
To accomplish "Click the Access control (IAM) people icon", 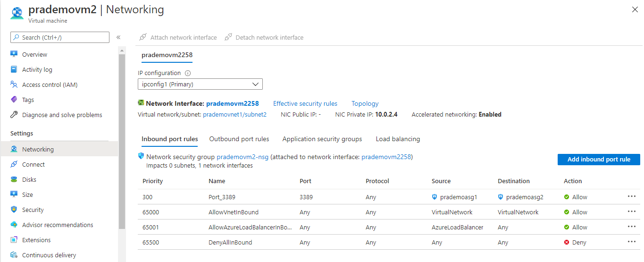I will [x=14, y=85].
